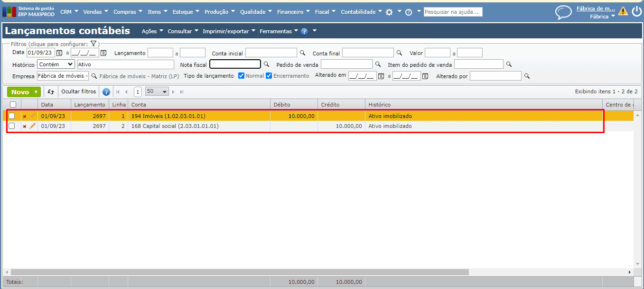Expand the Novo button dropdown arrow
644x289 pixels.
point(37,92)
